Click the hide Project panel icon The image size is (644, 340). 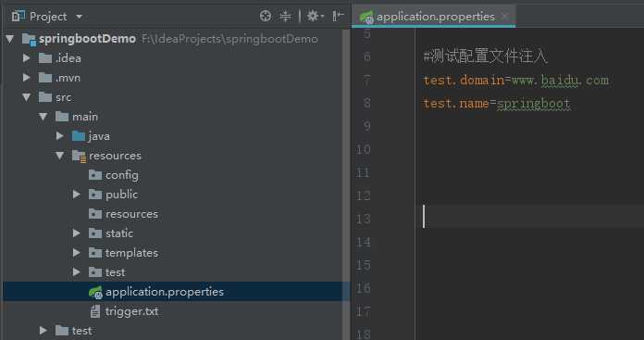pyautogui.click(x=338, y=16)
